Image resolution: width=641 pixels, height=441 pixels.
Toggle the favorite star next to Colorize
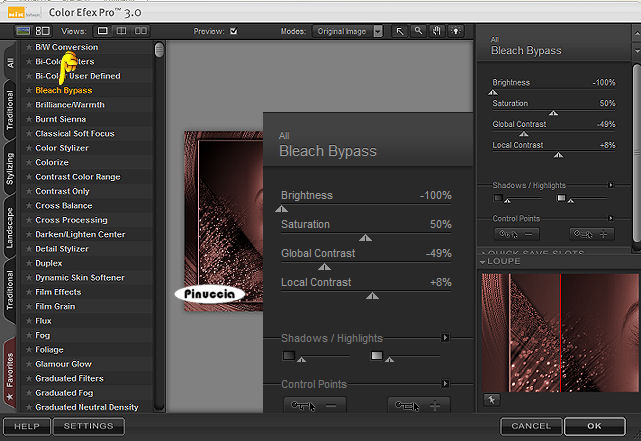coord(29,162)
